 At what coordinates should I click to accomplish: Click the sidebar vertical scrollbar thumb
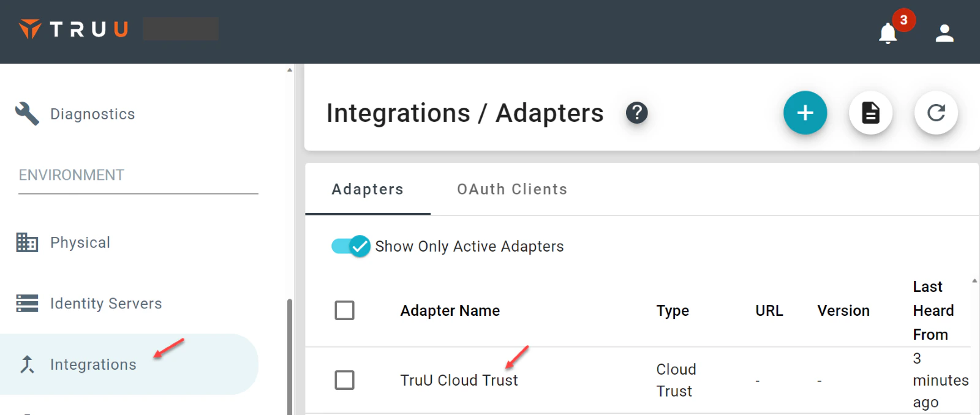[290, 357]
